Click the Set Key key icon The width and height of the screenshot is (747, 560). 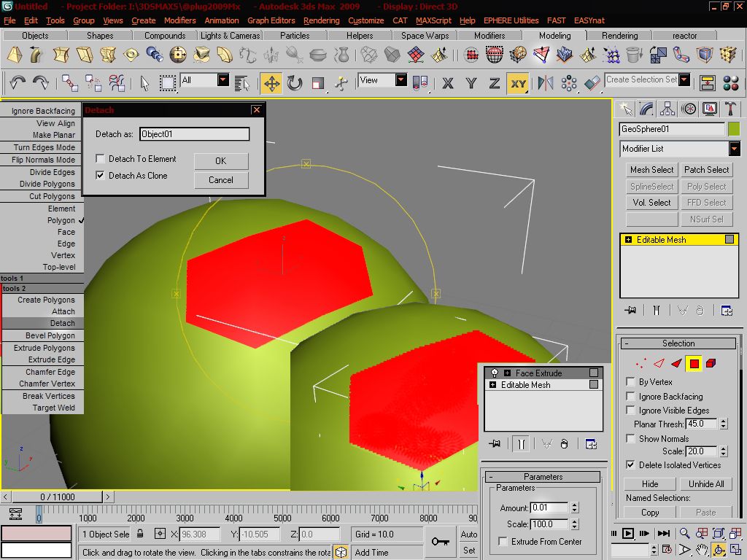tap(440, 541)
